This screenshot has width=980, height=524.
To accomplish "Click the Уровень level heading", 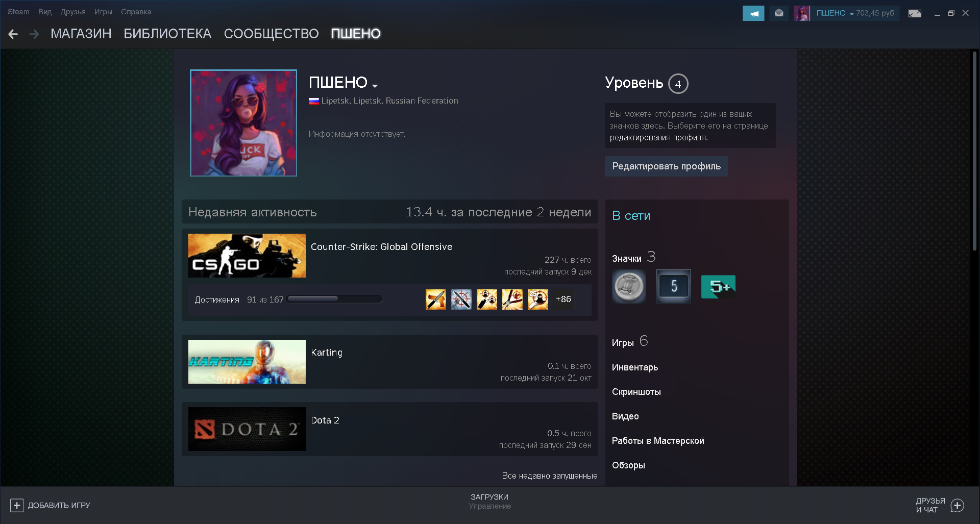I will point(634,83).
